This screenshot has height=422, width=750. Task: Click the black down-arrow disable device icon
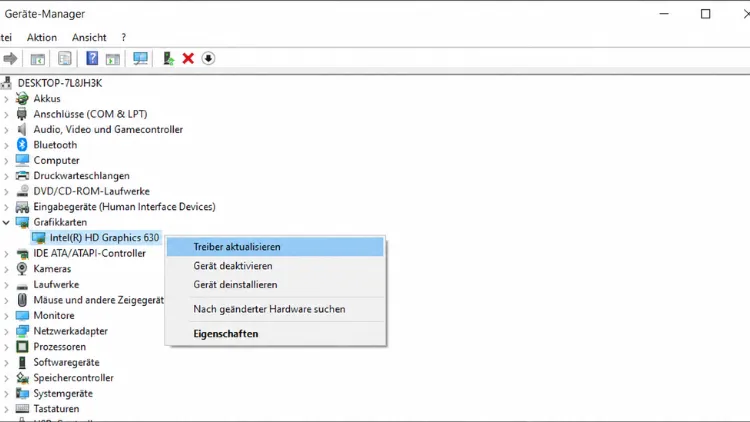tap(208, 58)
